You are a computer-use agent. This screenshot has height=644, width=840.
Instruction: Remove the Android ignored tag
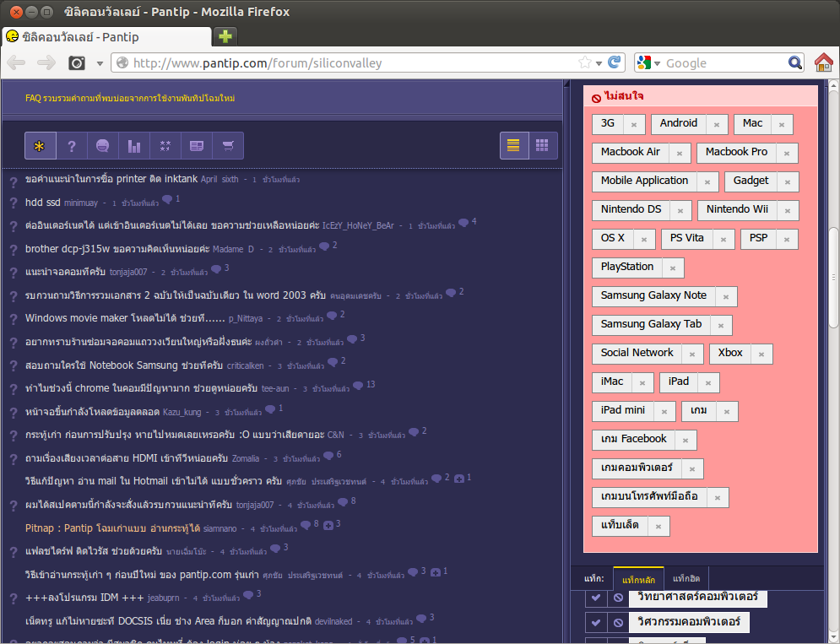tap(717, 124)
